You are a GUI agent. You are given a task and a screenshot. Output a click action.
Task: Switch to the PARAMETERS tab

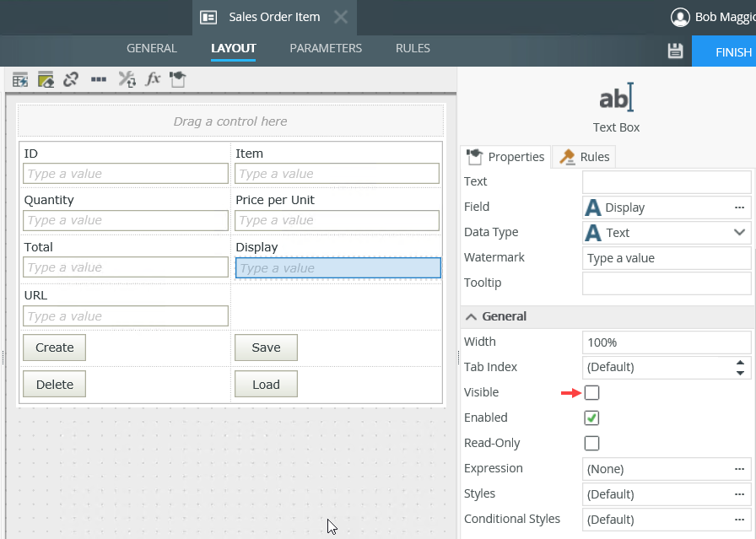pos(326,49)
